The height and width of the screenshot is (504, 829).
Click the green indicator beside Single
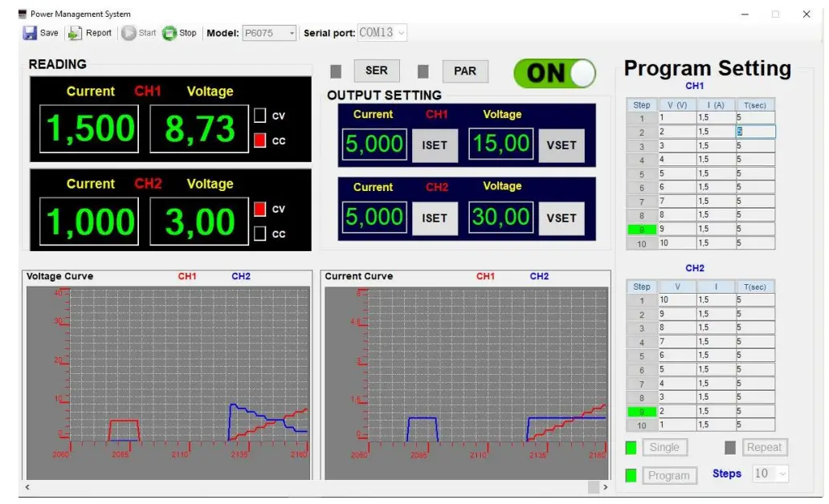tap(631, 448)
